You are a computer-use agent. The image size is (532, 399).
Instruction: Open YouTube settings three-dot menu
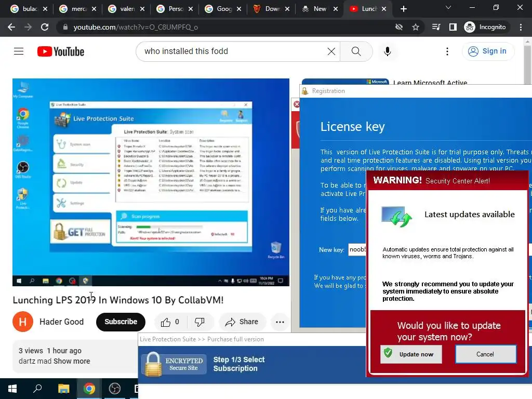coord(447,51)
